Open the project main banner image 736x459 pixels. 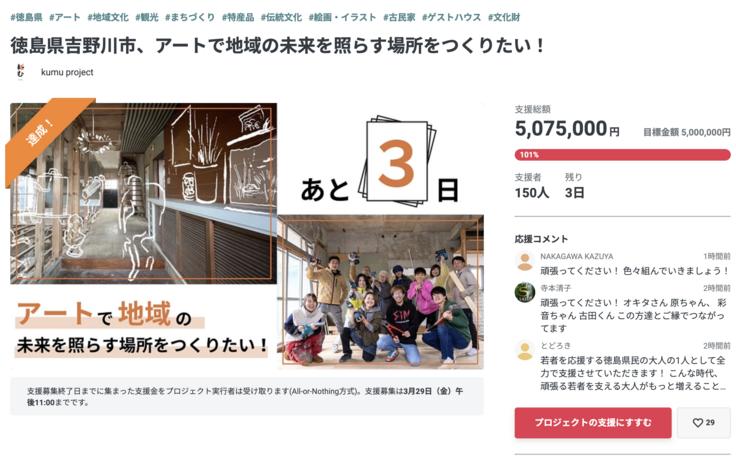(247, 235)
